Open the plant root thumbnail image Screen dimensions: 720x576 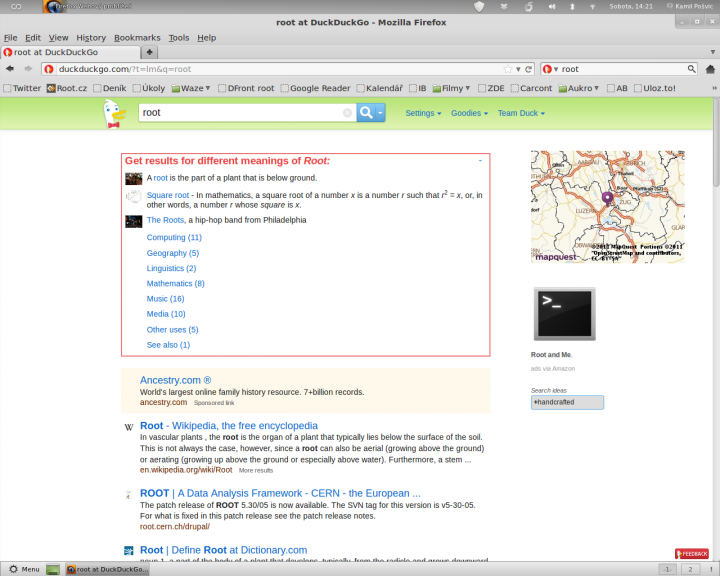[x=134, y=178]
